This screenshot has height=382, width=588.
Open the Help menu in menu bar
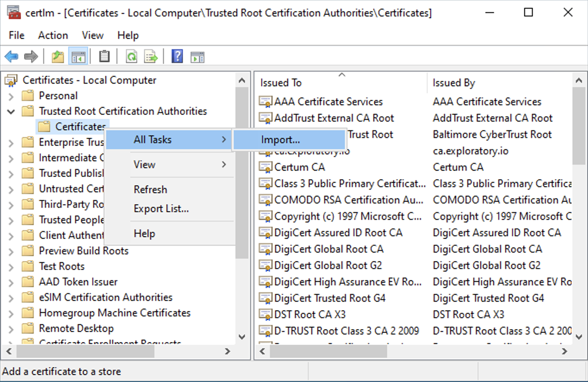point(128,35)
